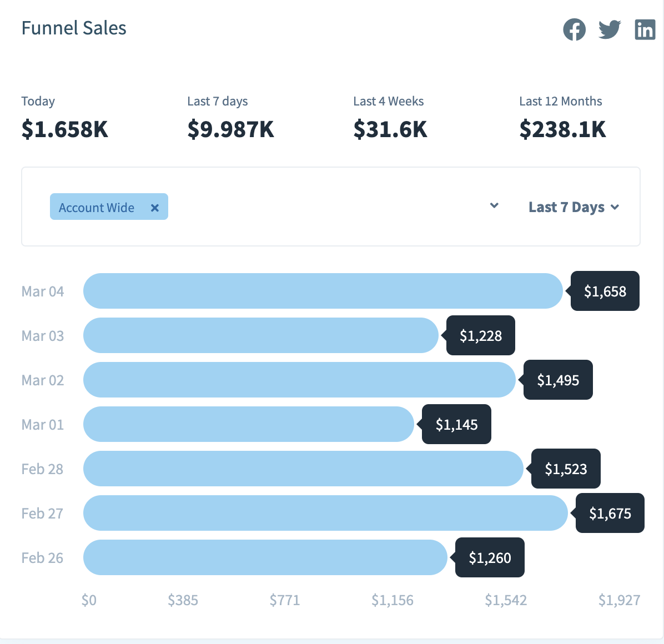664x644 pixels.
Task: Click the Today sales total $1.658K
Action: 64,129
